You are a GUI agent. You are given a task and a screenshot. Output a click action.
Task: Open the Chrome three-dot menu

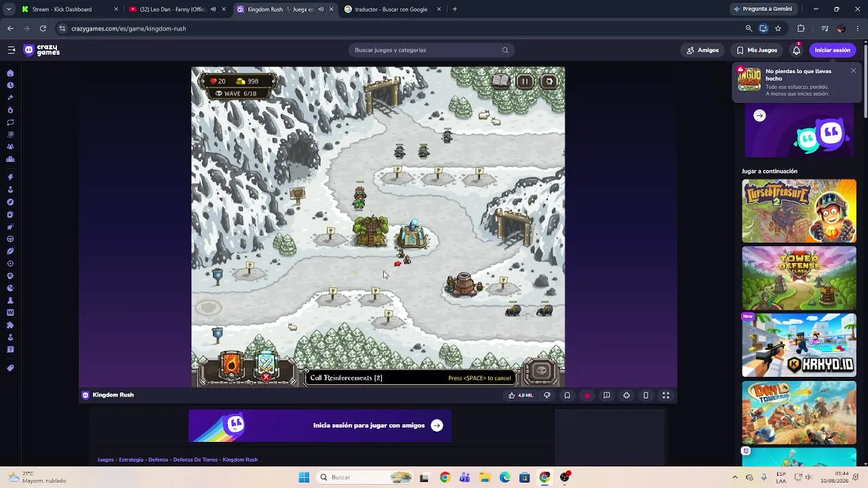859,28
